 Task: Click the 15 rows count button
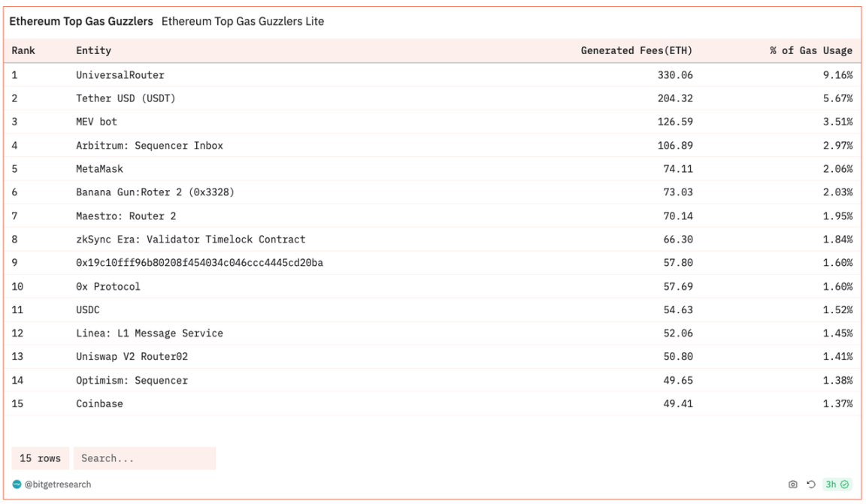pos(41,458)
